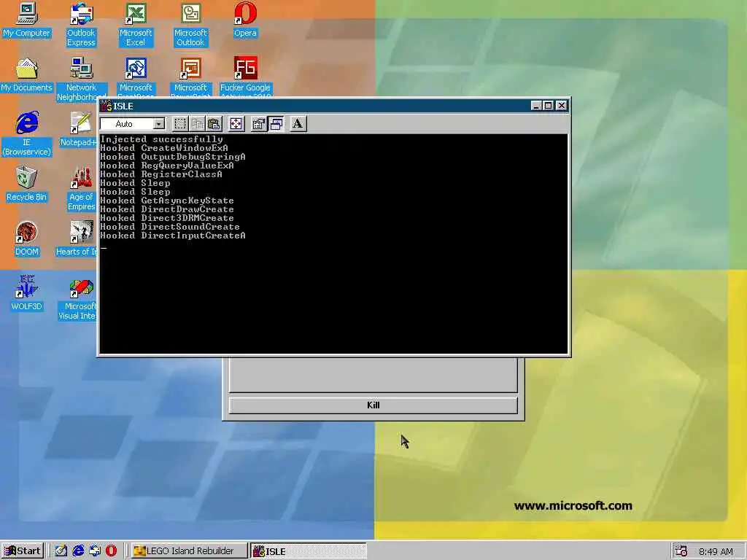Select Outlook Express desktop icon
747x560 pixels.
81,25
